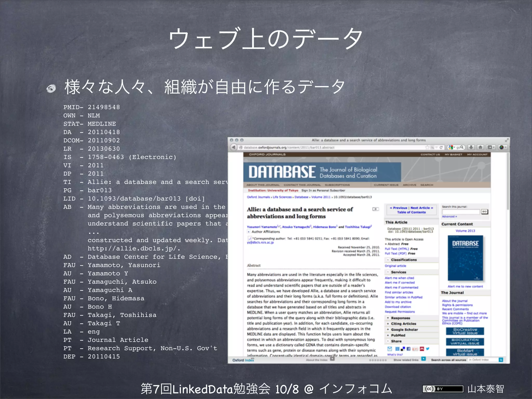Click the Oxford Index search magnifier button
532x399 pixels.
(x=501, y=360)
